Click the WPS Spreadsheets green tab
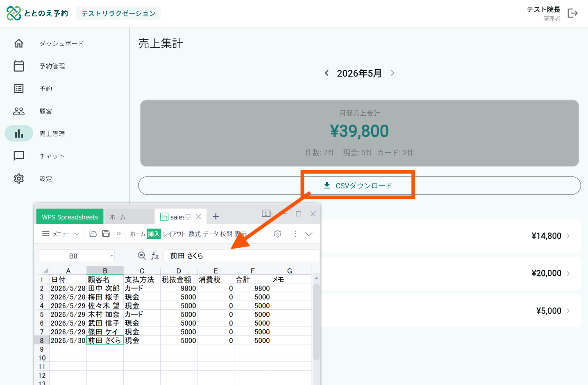This screenshot has width=588, height=385. click(x=70, y=217)
